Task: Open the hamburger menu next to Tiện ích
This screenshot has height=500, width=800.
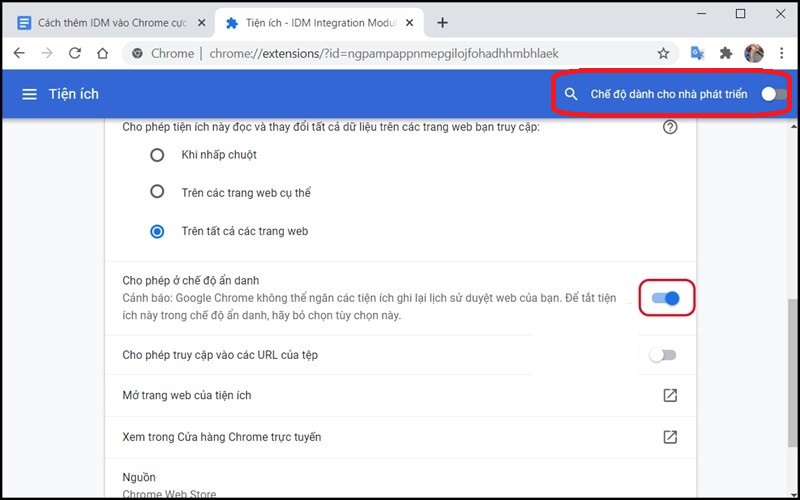Action: [29, 94]
